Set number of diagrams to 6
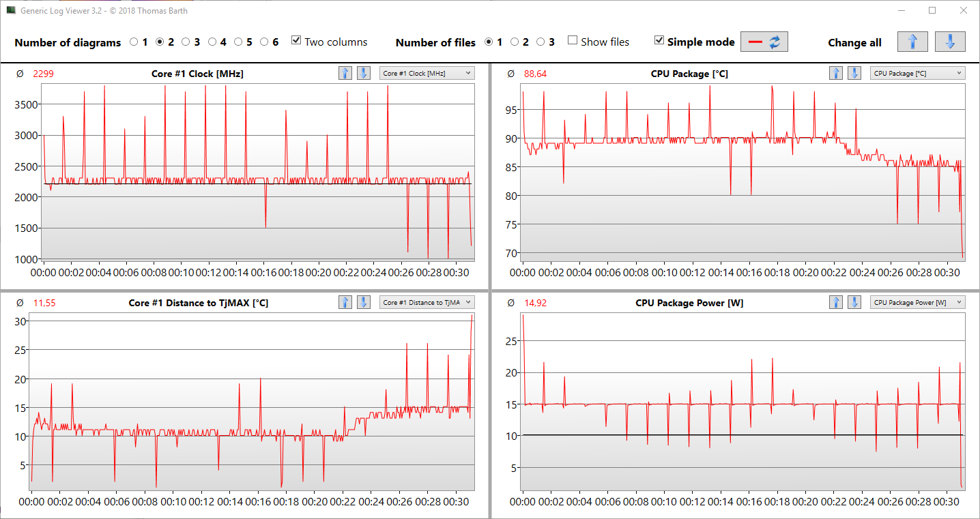The width and height of the screenshot is (980, 519). 264,42
